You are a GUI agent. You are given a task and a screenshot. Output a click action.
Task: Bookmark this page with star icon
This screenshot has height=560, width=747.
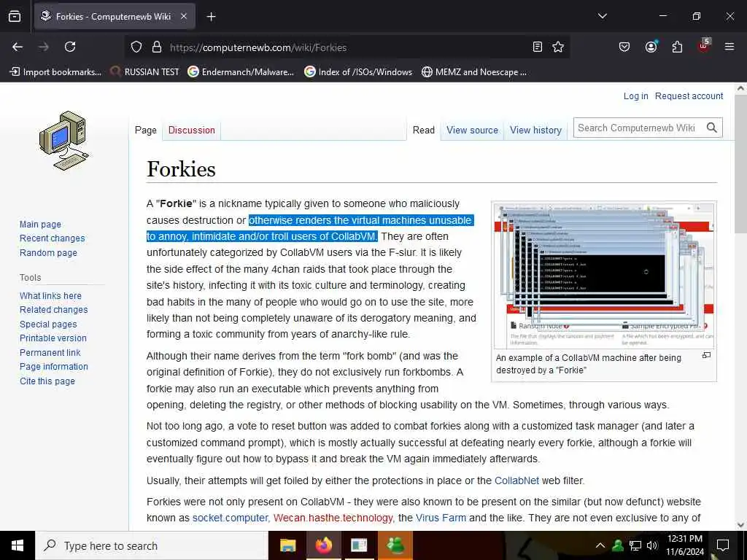point(558,47)
